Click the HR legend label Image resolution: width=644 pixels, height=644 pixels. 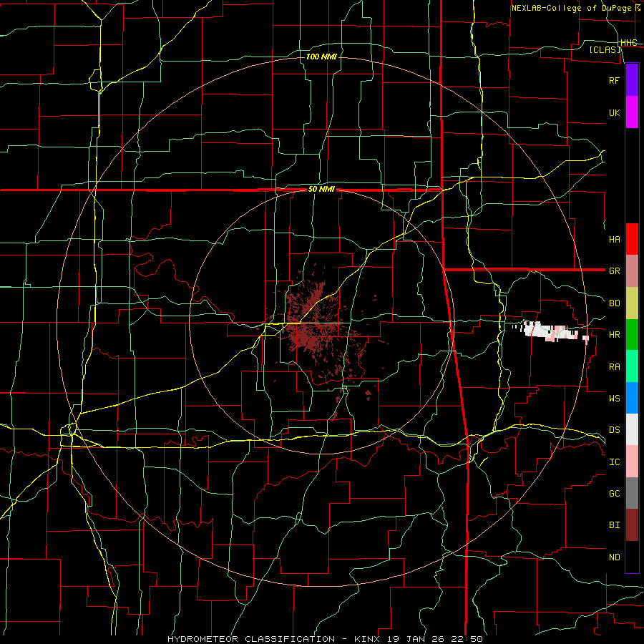coord(614,335)
